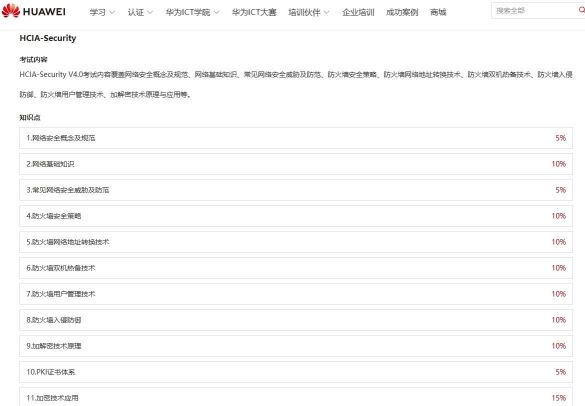Viewport: 585px width, 406px height.
Task: Select row 7.防火墙用户管理技术
Action: click(x=296, y=294)
